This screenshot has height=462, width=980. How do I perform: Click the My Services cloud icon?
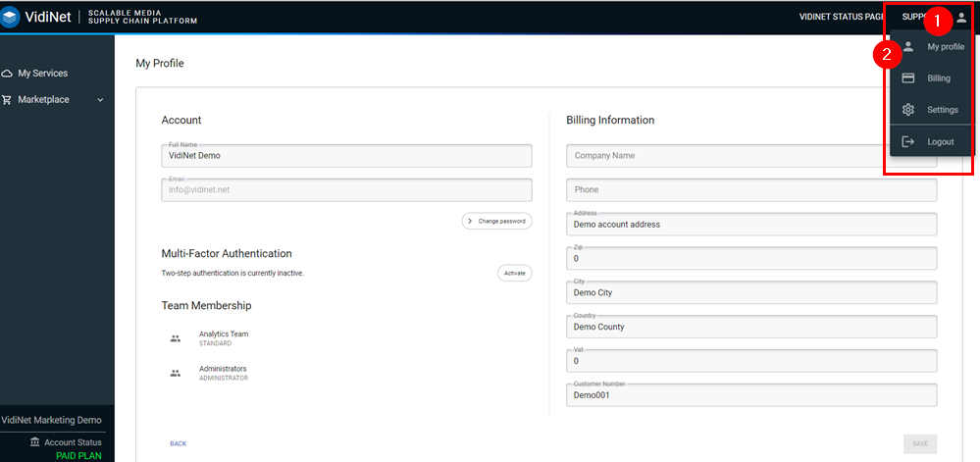[8, 74]
